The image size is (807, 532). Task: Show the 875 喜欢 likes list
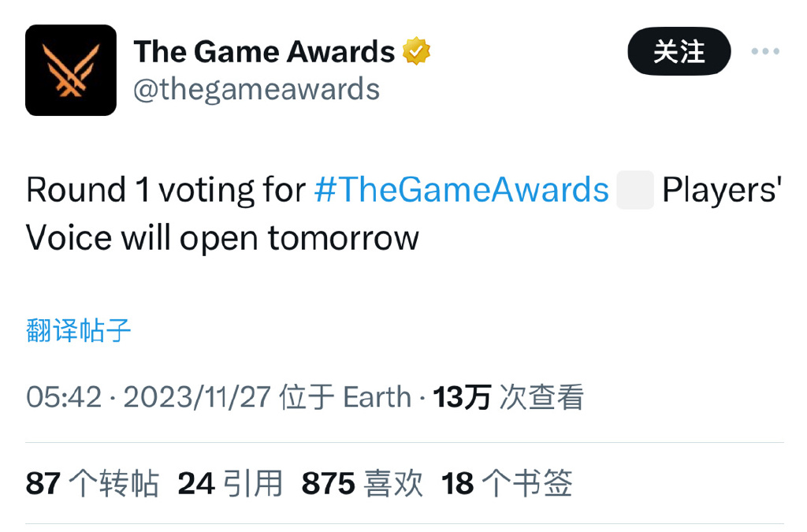[x=363, y=483]
